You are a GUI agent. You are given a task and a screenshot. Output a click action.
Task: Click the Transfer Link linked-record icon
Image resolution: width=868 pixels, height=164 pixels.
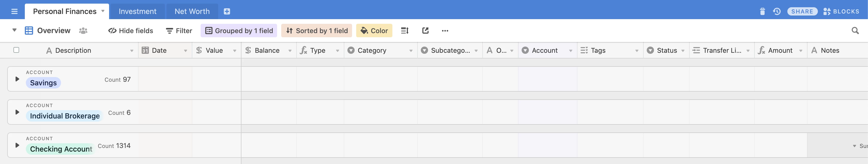(x=696, y=50)
